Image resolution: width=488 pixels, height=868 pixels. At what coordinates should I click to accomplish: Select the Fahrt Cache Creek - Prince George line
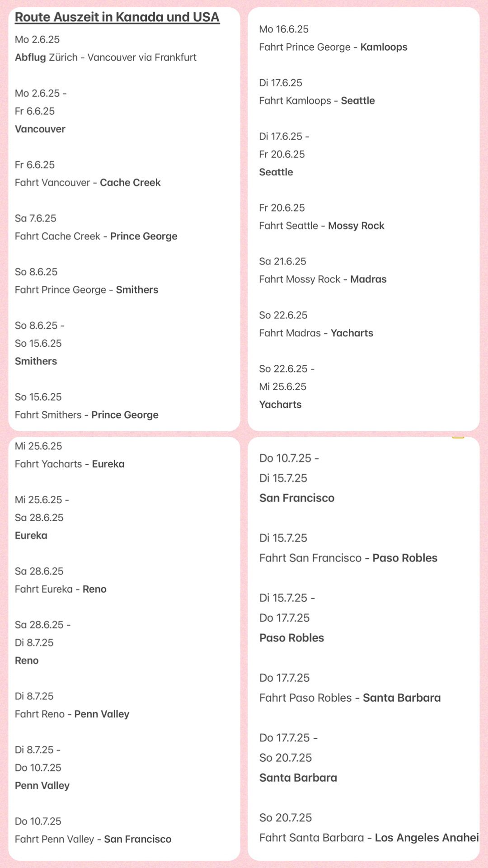96,236
